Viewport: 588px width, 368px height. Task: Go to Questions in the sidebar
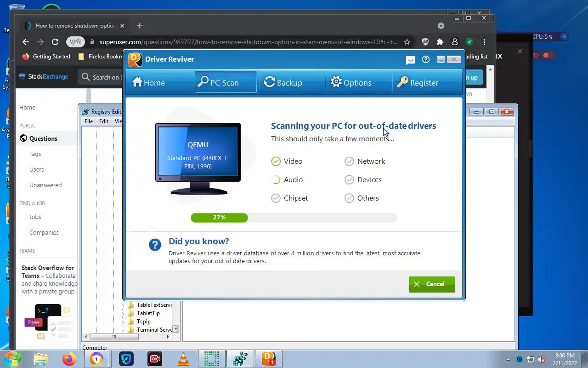click(x=43, y=138)
